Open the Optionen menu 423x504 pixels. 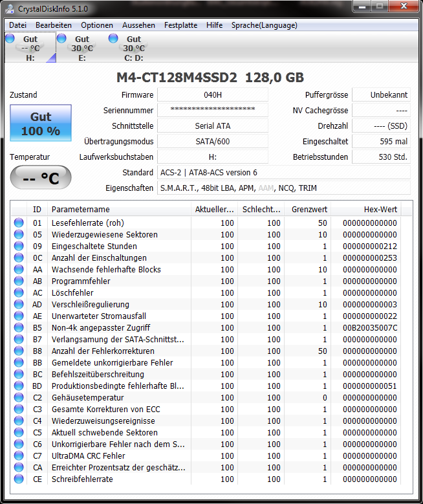(97, 25)
